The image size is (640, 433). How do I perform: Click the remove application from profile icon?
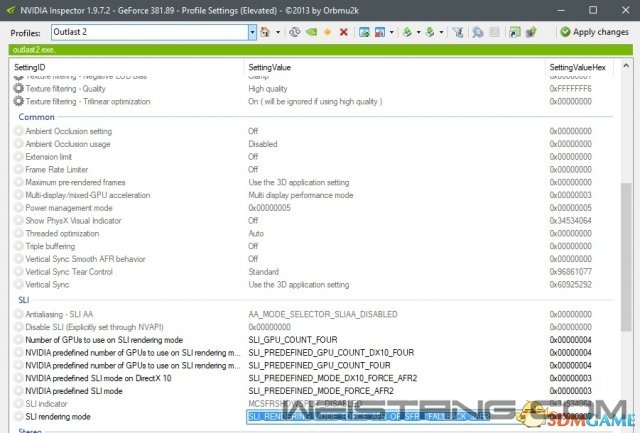pyautogui.click(x=380, y=32)
